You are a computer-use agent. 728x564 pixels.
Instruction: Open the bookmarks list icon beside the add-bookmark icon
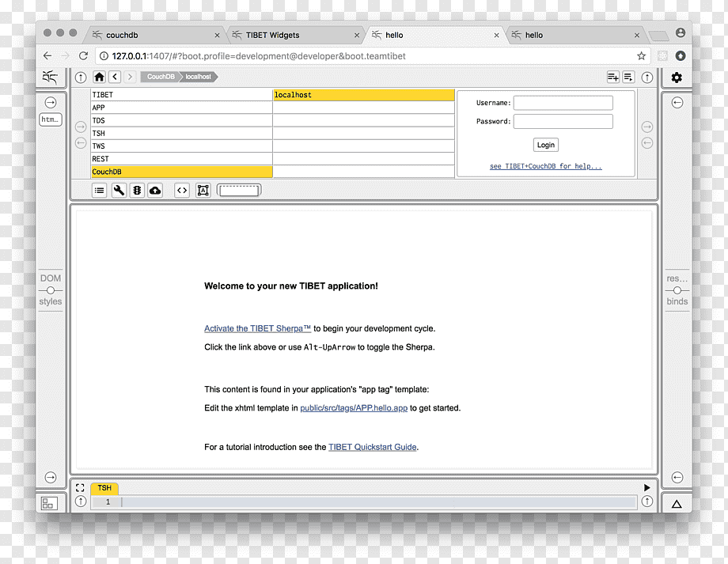(x=628, y=77)
